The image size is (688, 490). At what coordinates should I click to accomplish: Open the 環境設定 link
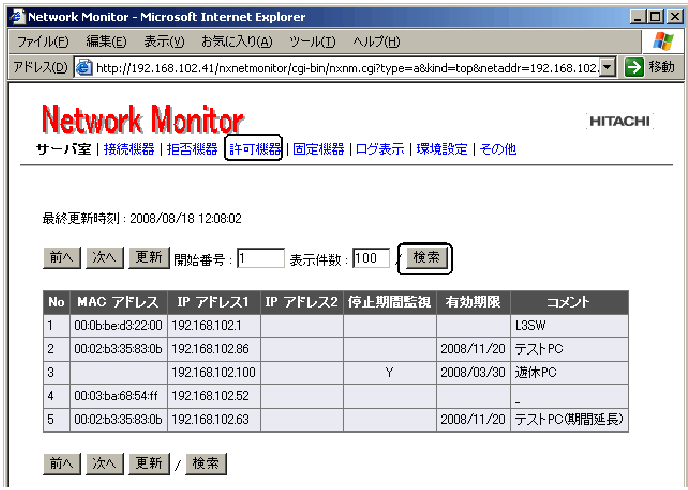pyautogui.click(x=442, y=149)
